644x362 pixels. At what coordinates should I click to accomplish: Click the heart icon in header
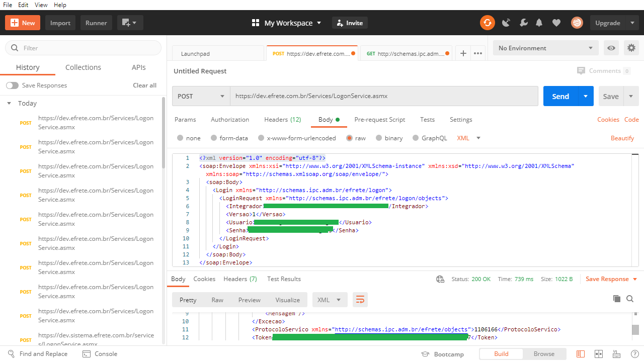[x=556, y=23]
